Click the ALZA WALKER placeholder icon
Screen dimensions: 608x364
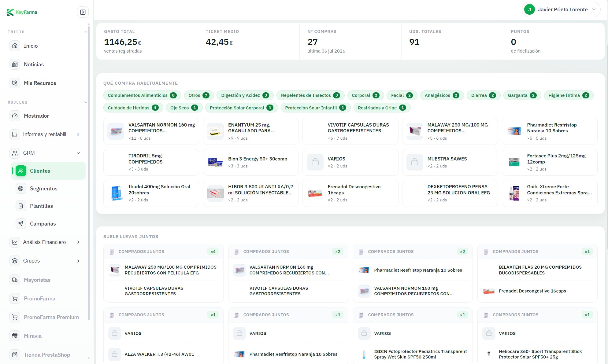(115, 354)
